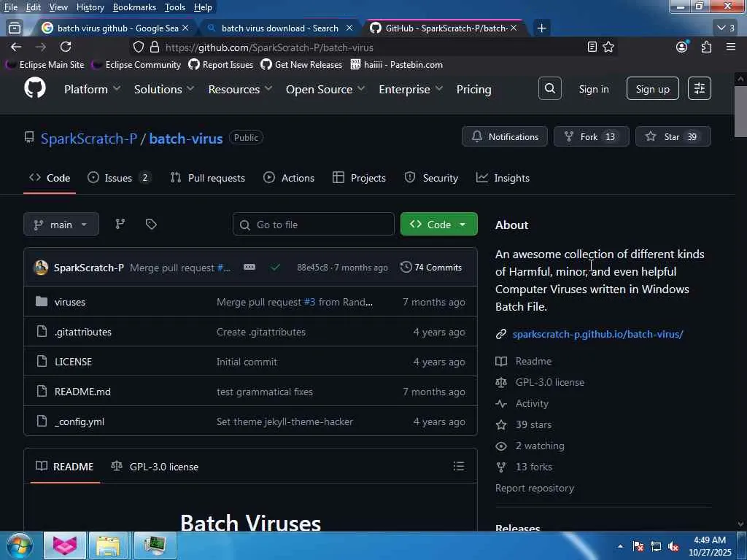Open the extensions puzzle icon
The height and width of the screenshot is (560, 747).
706,47
